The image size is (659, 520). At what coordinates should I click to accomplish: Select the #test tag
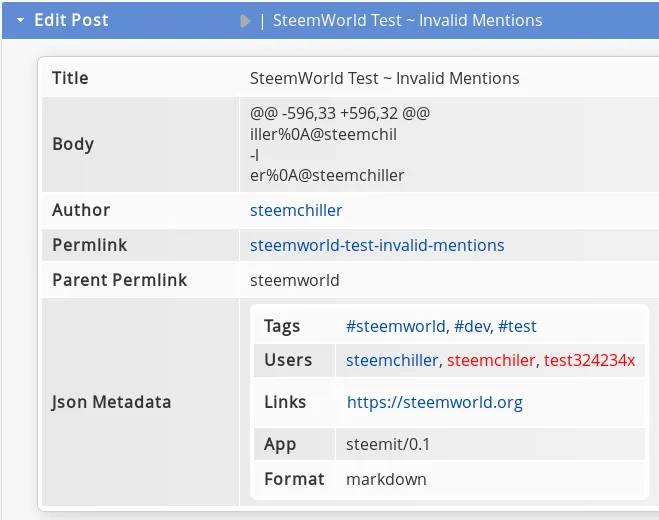point(517,326)
